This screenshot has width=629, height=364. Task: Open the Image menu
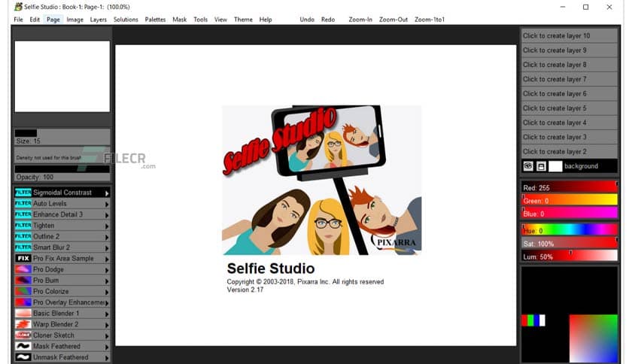coord(74,20)
